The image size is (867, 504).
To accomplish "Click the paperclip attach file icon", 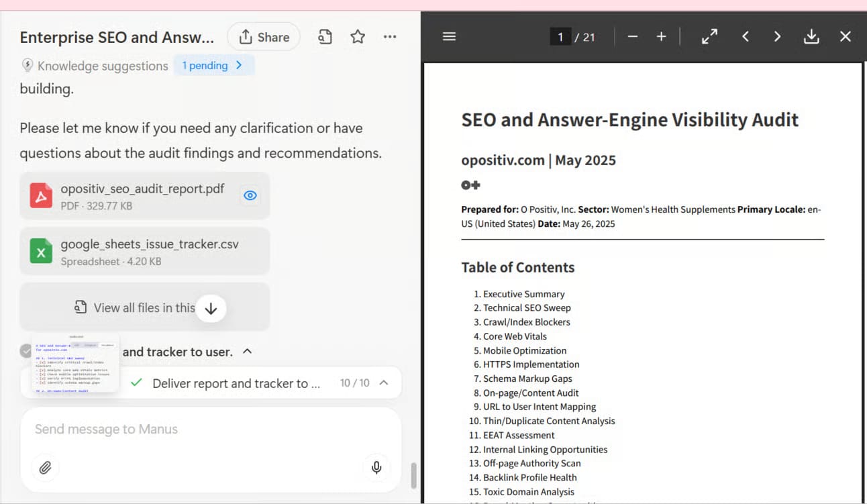I will coord(45,467).
